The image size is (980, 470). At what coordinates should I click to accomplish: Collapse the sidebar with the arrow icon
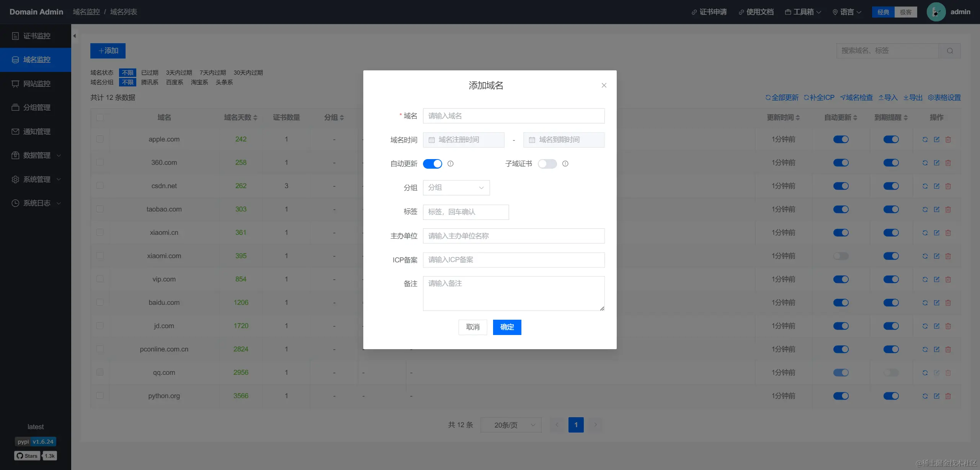pyautogui.click(x=75, y=36)
